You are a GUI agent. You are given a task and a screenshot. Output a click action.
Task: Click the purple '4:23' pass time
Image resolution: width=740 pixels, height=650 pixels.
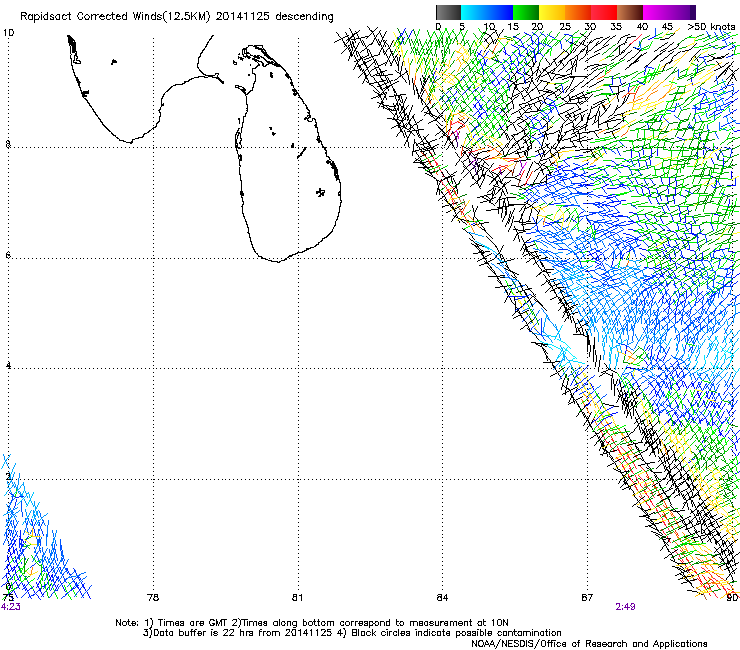[10, 607]
